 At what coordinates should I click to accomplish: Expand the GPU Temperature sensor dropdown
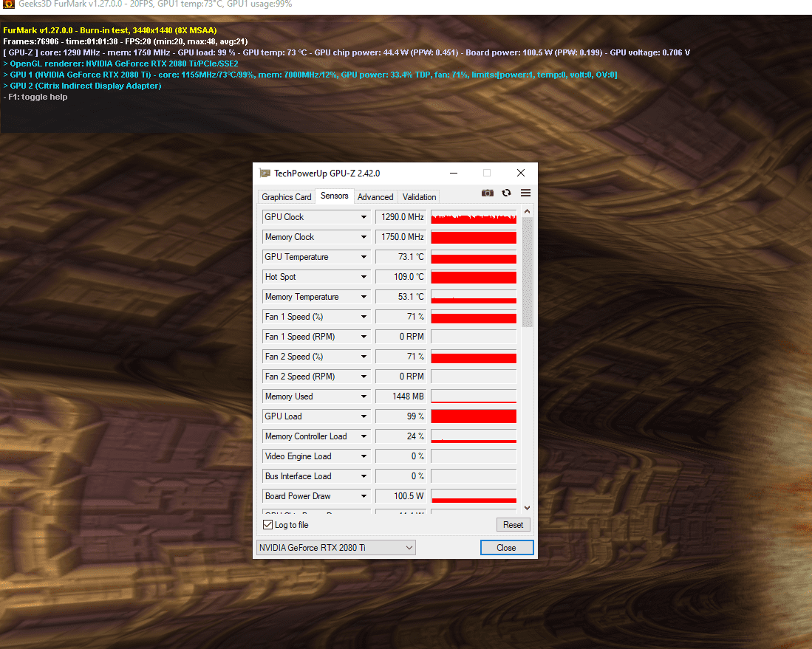pos(364,257)
